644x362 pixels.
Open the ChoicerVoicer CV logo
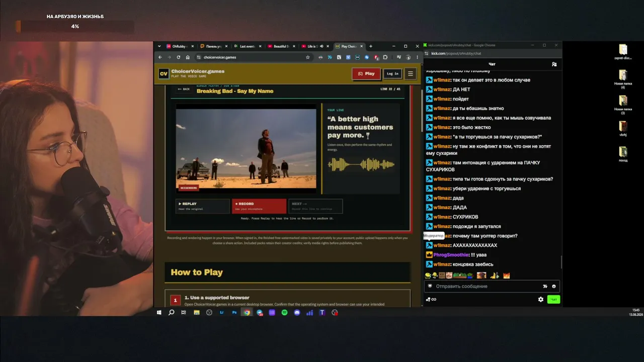[x=164, y=73]
